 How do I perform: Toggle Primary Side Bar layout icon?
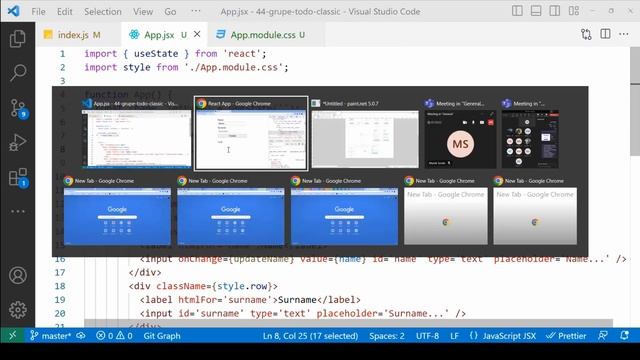tap(517, 11)
